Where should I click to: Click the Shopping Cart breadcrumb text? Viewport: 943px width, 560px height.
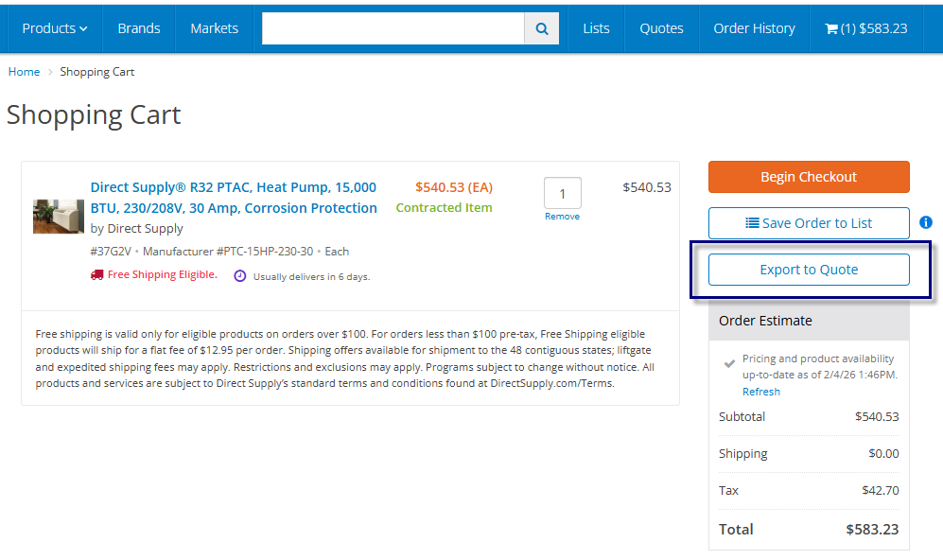[96, 72]
